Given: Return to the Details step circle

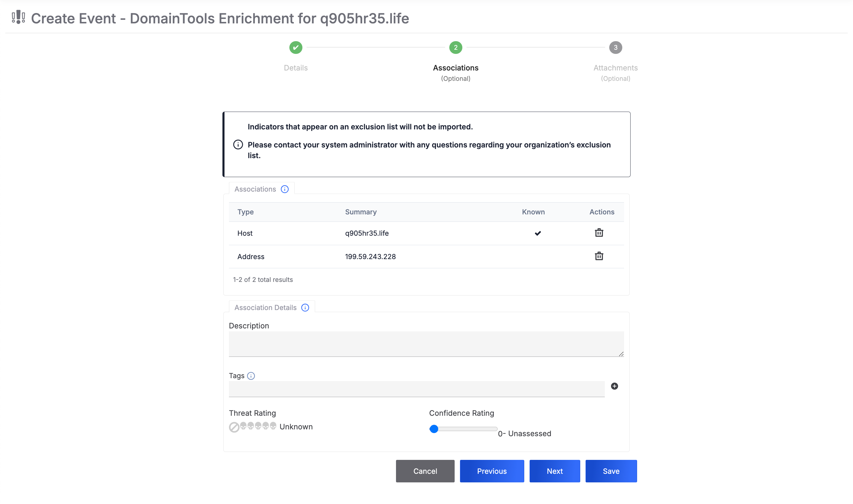Looking at the screenshot, I should (296, 48).
